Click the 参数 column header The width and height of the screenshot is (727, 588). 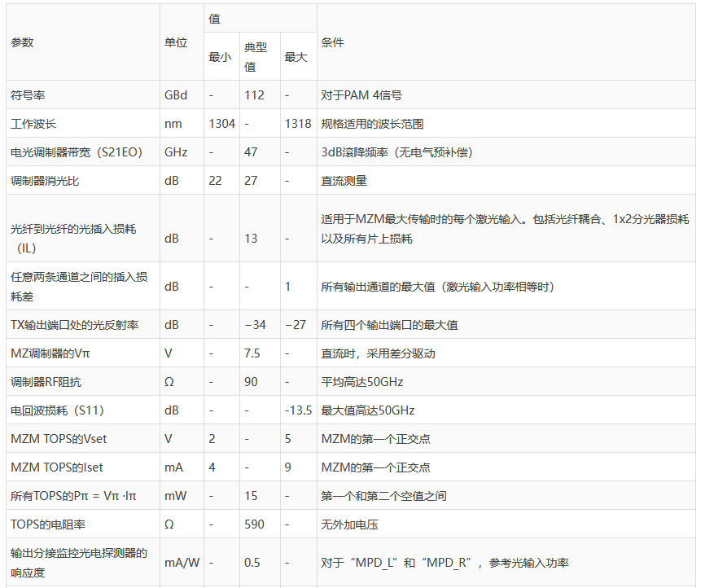click(x=23, y=42)
